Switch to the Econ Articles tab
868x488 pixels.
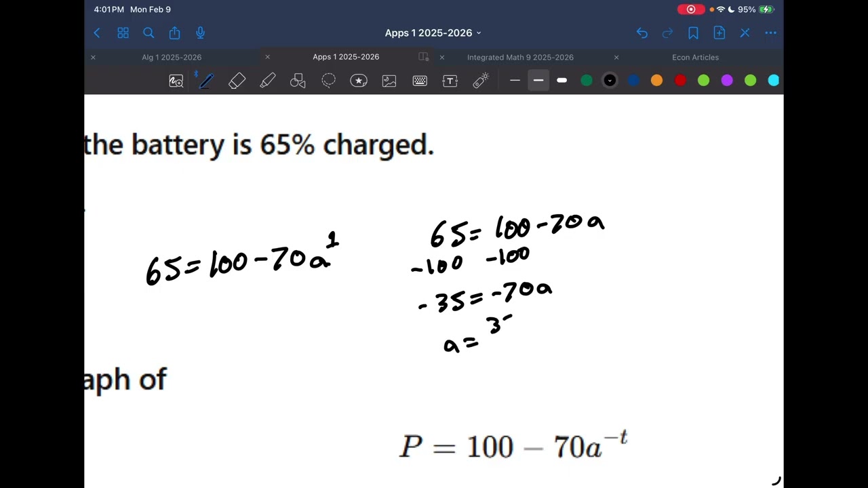pos(695,57)
